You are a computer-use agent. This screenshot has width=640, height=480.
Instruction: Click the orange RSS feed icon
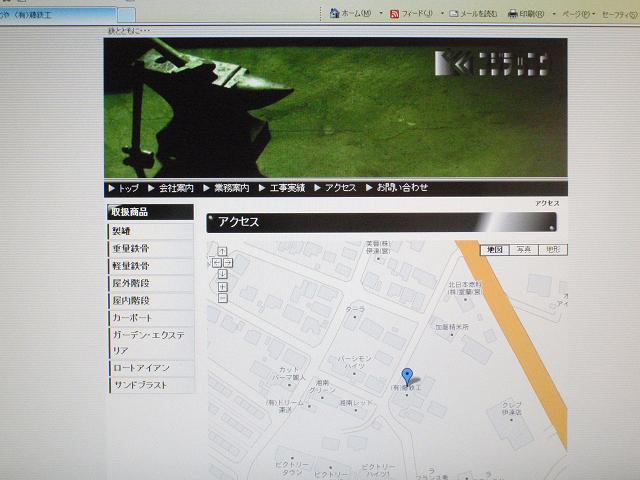pyautogui.click(x=394, y=14)
